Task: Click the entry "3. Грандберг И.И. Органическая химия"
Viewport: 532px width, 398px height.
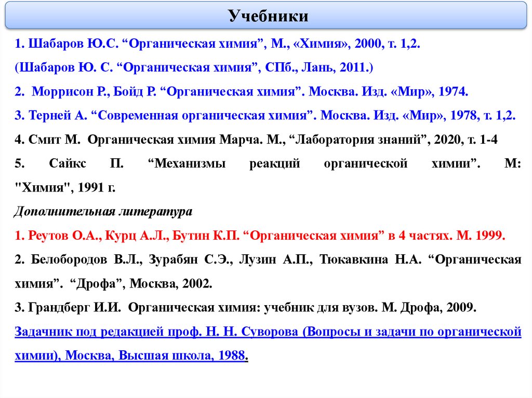Action: tap(245, 308)
